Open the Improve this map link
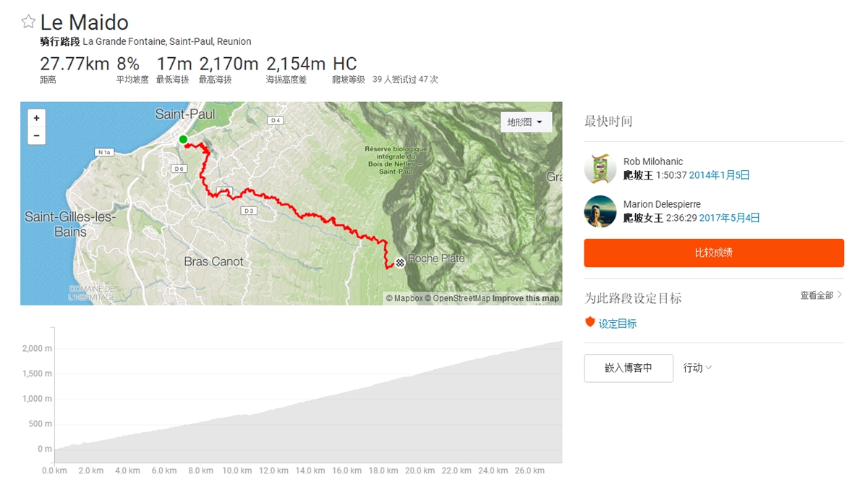868x485 pixels. coord(526,298)
